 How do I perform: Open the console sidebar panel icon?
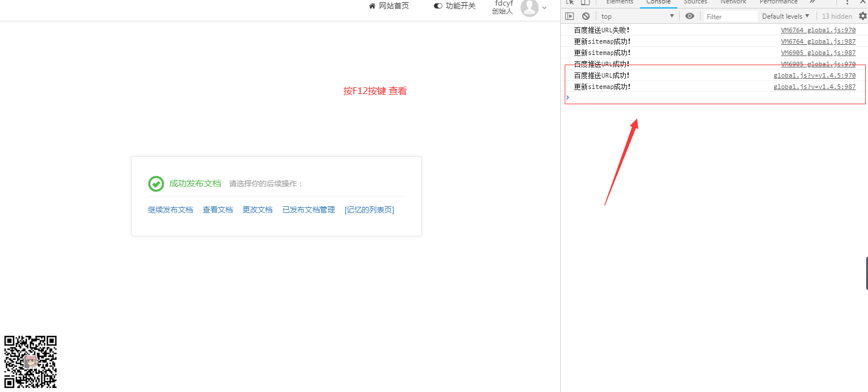click(569, 16)
